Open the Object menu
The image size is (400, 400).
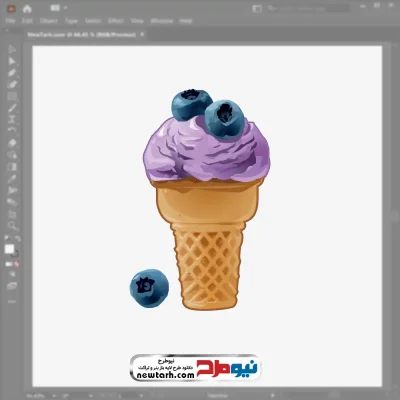pos(49,21)
